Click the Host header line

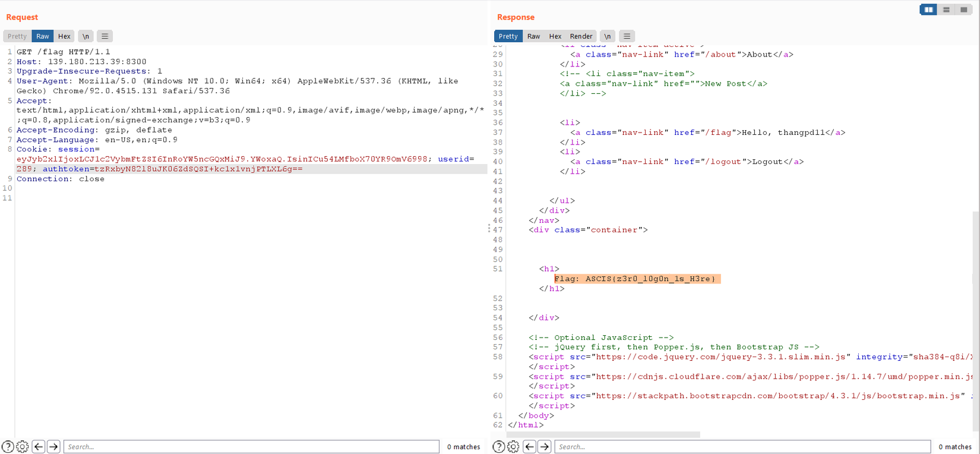click(x=81, y=62)
